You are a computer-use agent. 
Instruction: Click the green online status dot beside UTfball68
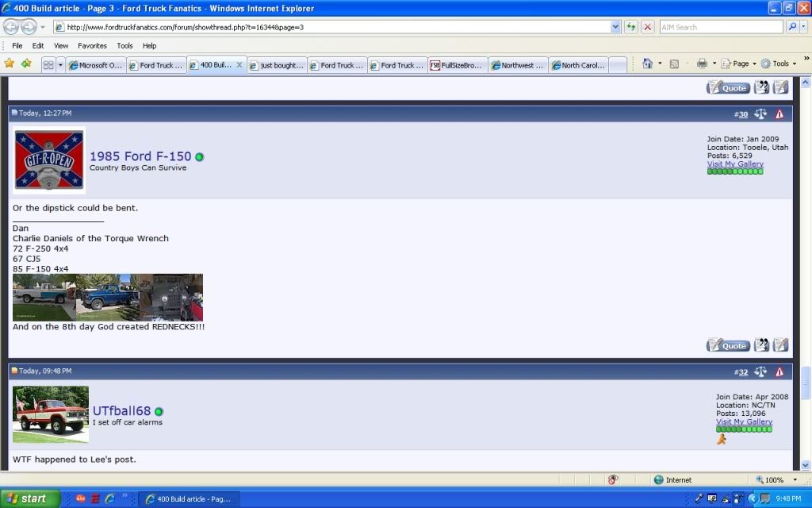coord(159,412)
